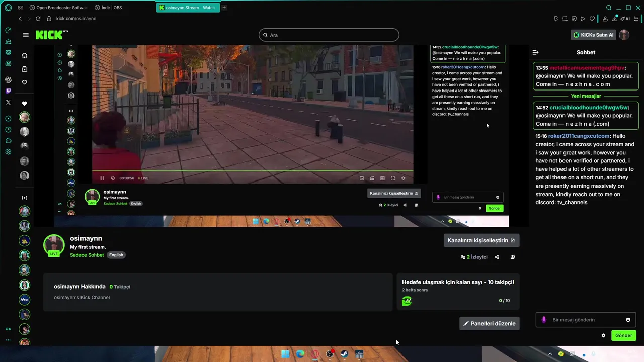The height and width of the screenshot is (362, 644).
Task: Open the Opera easy setup menu
Action: click(x=636, y=19)
